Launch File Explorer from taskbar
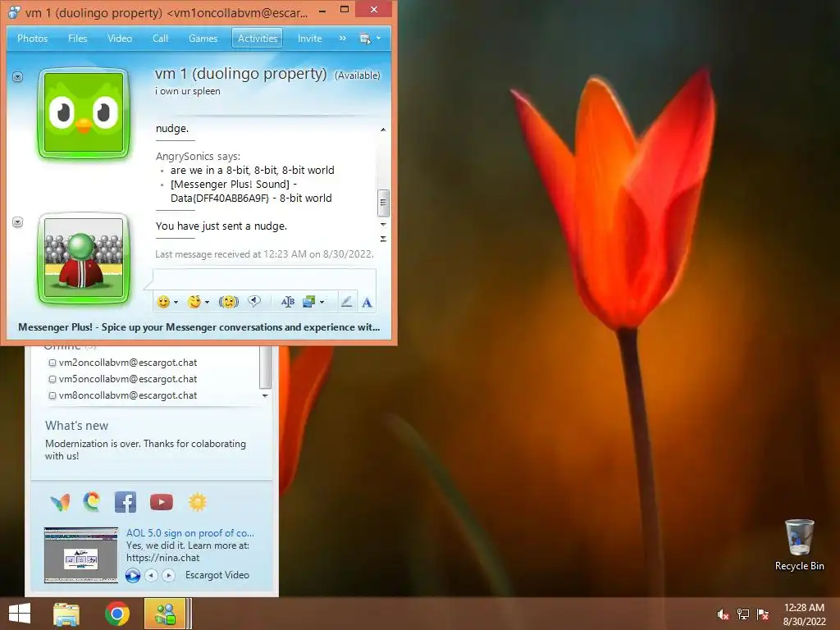Viewport: 840px width, 630px height. [x=66, y=614]
